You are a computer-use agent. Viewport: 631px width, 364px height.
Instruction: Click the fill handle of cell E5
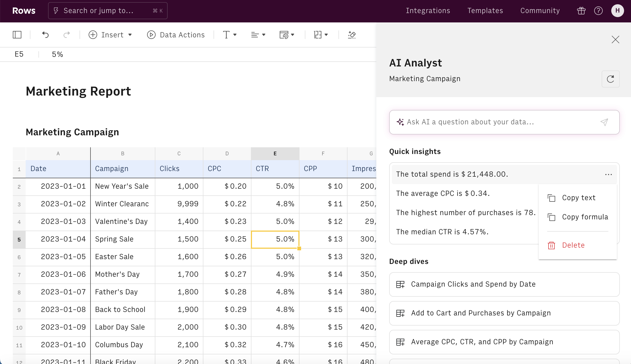299,248
